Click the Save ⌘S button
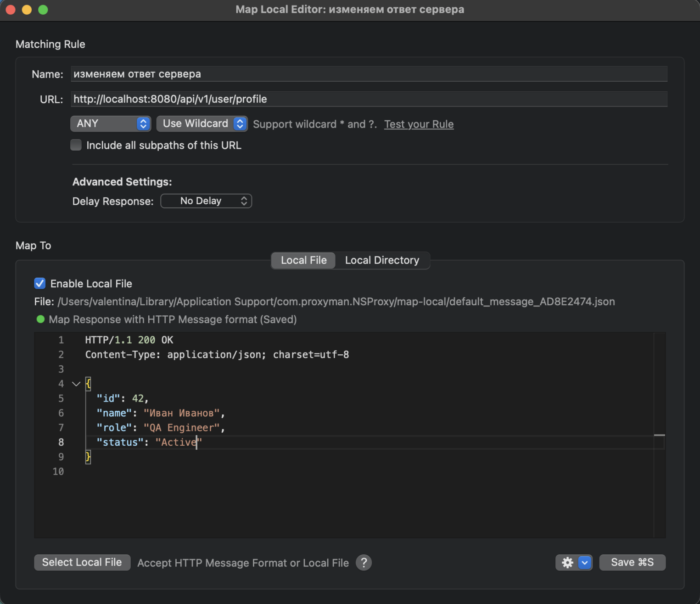Image resolution: width=700 pixels, height=604 pixels. click(632, 562)
